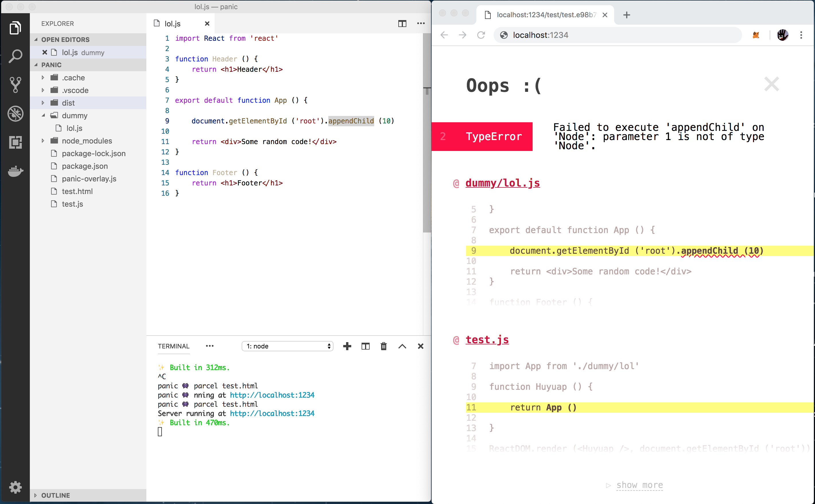Open the Extensions view in activity bar

(x=15, y=142)
